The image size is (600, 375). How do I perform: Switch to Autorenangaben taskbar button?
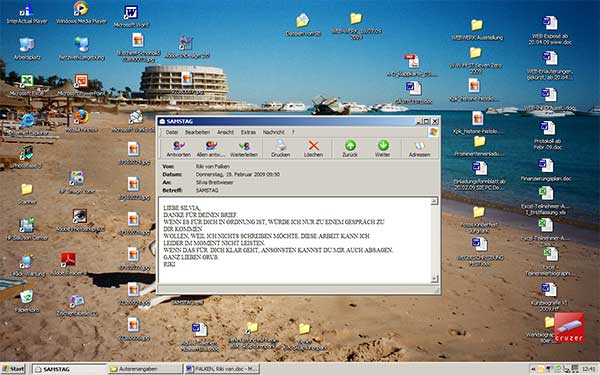click(145, 369)
